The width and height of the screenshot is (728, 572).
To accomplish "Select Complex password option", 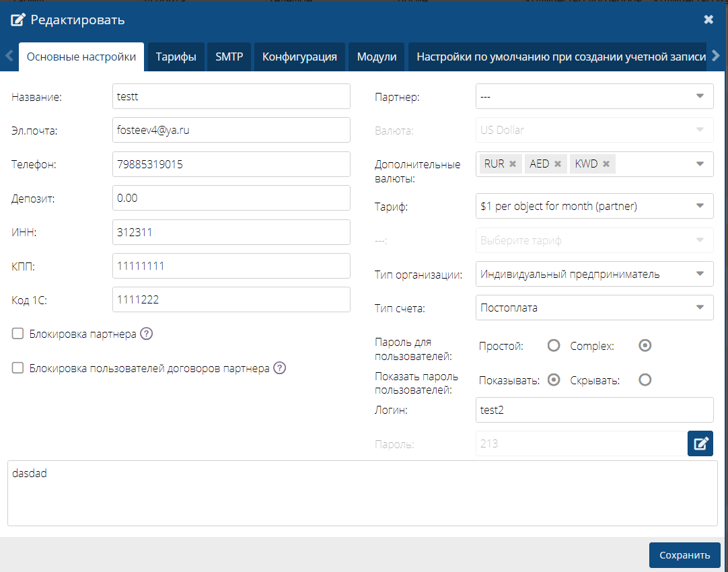I will 645,346.
